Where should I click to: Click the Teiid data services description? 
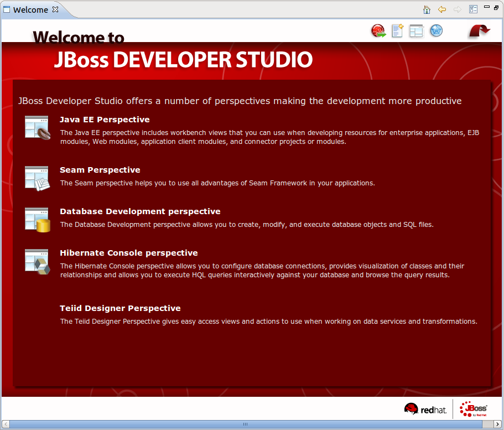point(269,322)
